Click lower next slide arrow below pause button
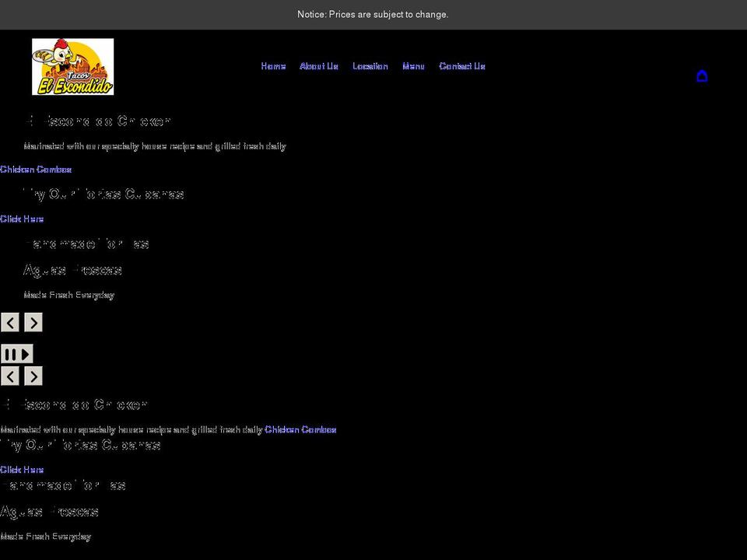 (33, 376)
